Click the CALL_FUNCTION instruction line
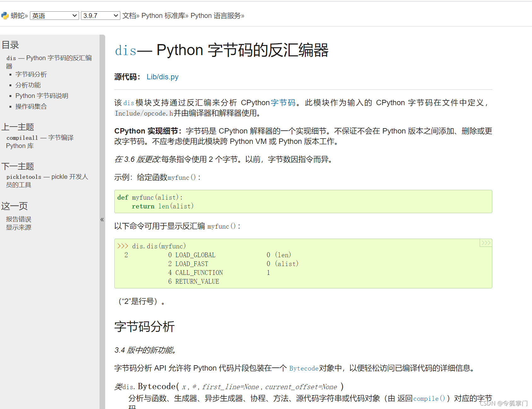Image resolution: width=532 pixels, height=409 pixels. (x=219, y=273)
